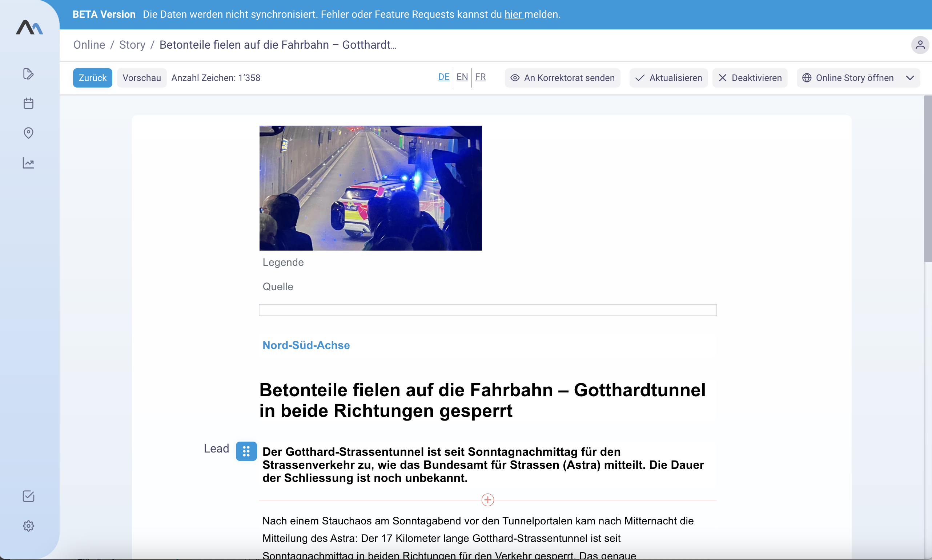The width and height of the screenshot is (932, 560).
Task: Click the user profile avatar icon
Action: point(920,45)
